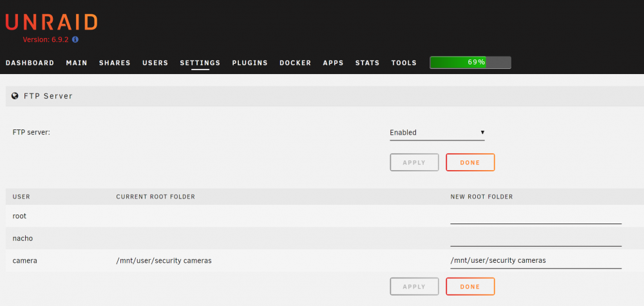The width and height of the screenshot is (644, 306).
Task: Click Done below the user table
Action: coord(470,286)
